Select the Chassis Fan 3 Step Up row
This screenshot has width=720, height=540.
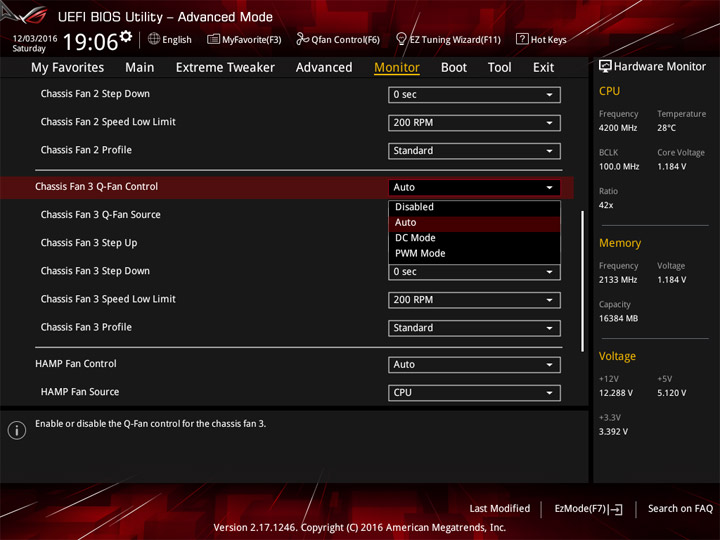[89, 243]
